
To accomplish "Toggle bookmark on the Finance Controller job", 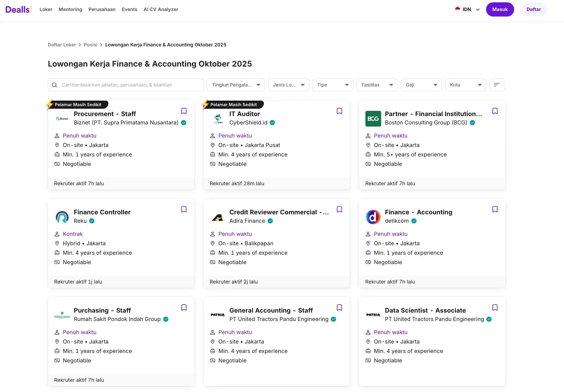I will [184, 209].
